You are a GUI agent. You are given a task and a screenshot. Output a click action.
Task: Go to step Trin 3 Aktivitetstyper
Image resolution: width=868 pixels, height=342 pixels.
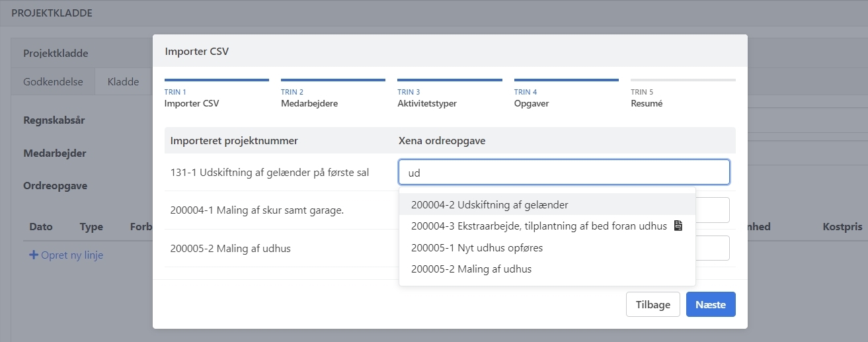(x=450, y=94)
